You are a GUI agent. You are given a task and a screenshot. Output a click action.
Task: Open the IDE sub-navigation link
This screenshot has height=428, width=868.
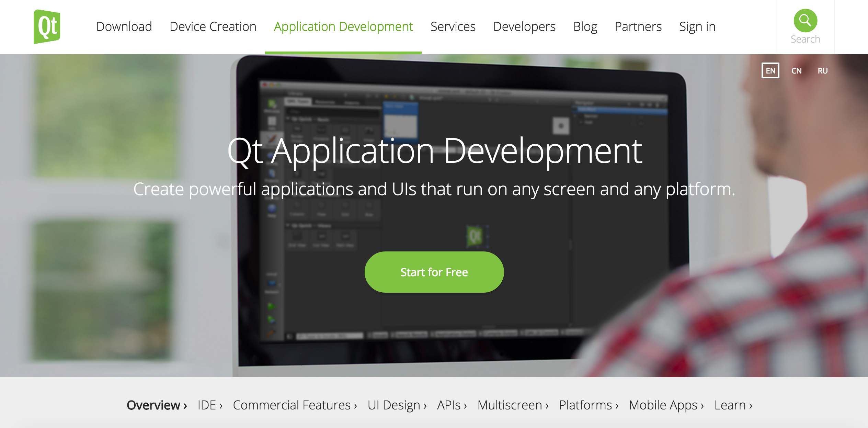(x=210, y=405)
